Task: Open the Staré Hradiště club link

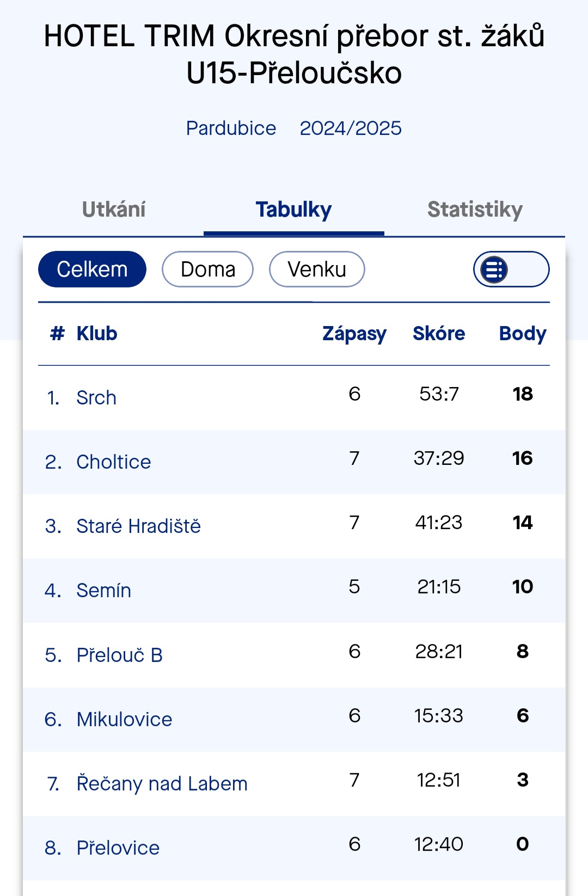Action: (138, 526)
